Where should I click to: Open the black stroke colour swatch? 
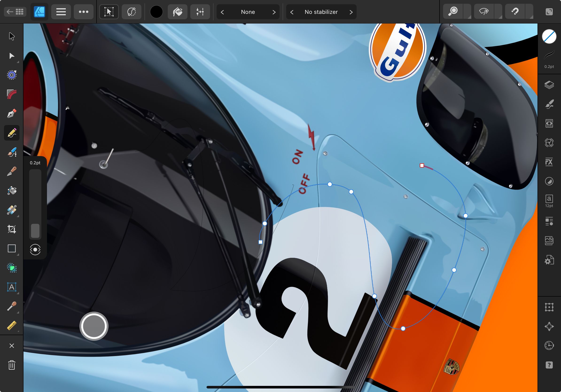coord(156,12)
